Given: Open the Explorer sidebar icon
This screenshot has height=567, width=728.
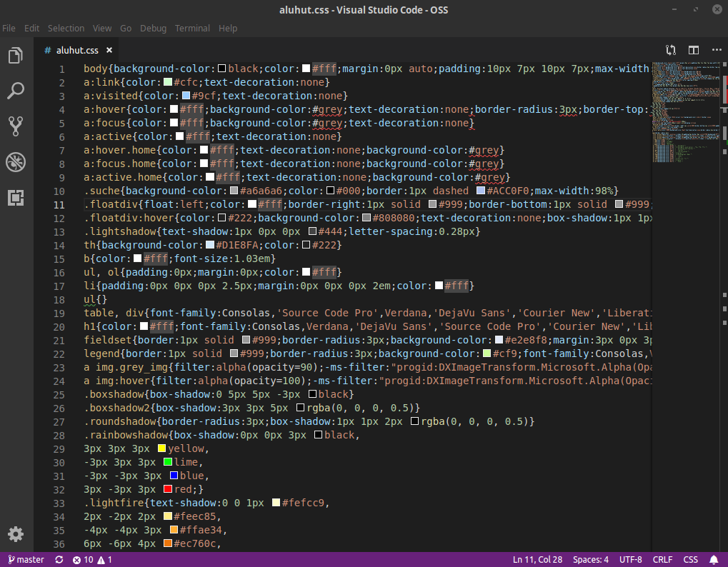Looking at the screenshot, I should click(15, 55).
